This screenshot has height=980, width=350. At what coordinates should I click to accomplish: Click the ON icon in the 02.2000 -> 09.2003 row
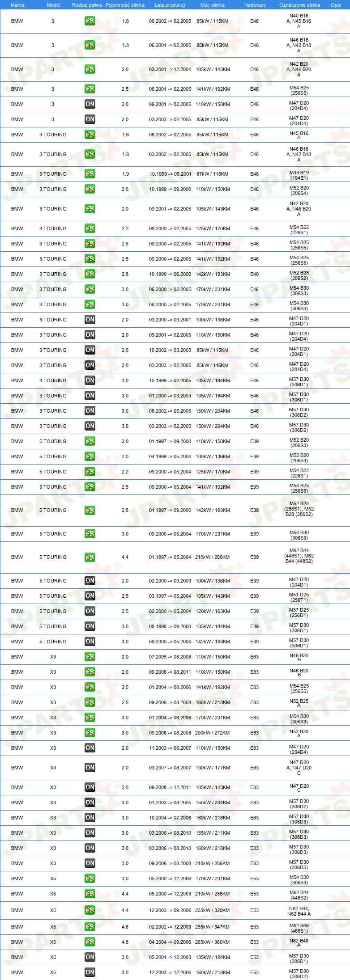(90, 581)
